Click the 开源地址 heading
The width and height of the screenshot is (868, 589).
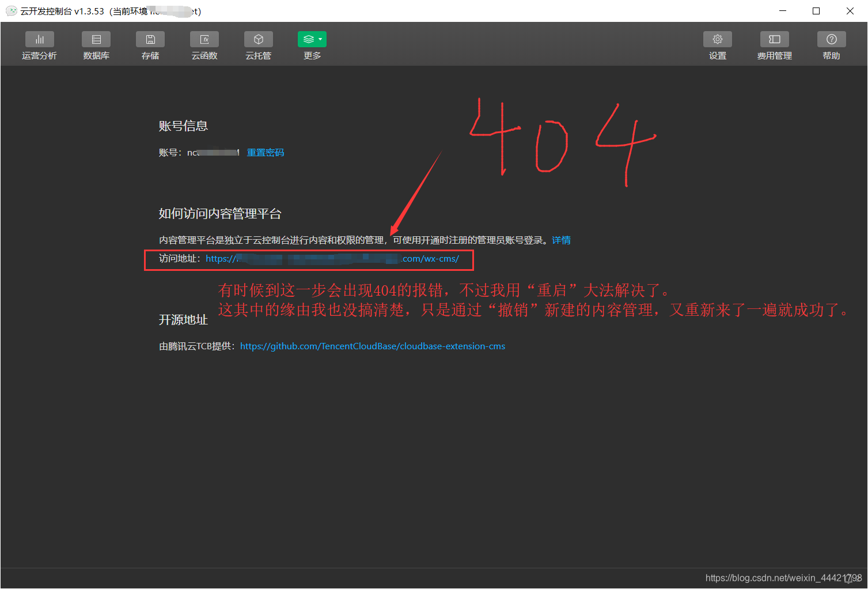click(x=183, y=320)
